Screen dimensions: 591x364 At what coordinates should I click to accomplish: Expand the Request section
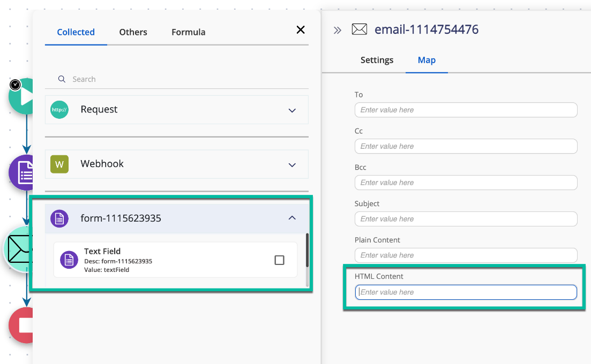292,110
